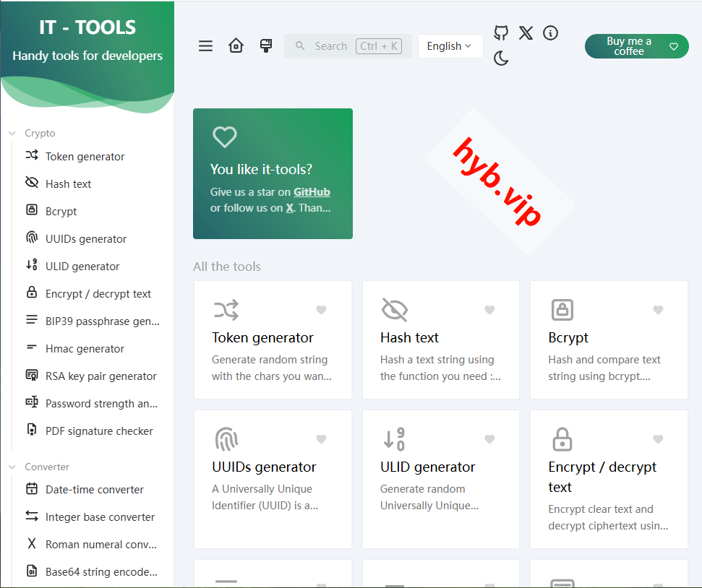This screenshot has width=702, height=588.
Task: Click the Buy me a coffee button
Action: 636,46
